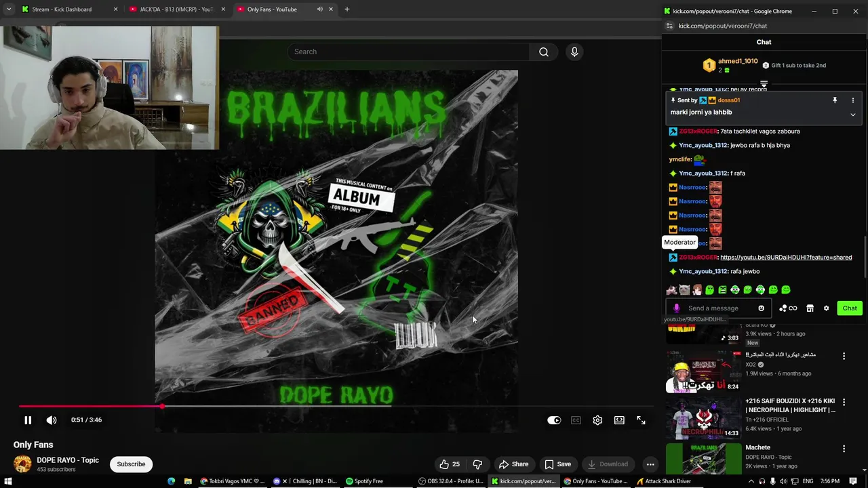Open YouTube player settings gear

pyautogui.click(x=597, y=420)
